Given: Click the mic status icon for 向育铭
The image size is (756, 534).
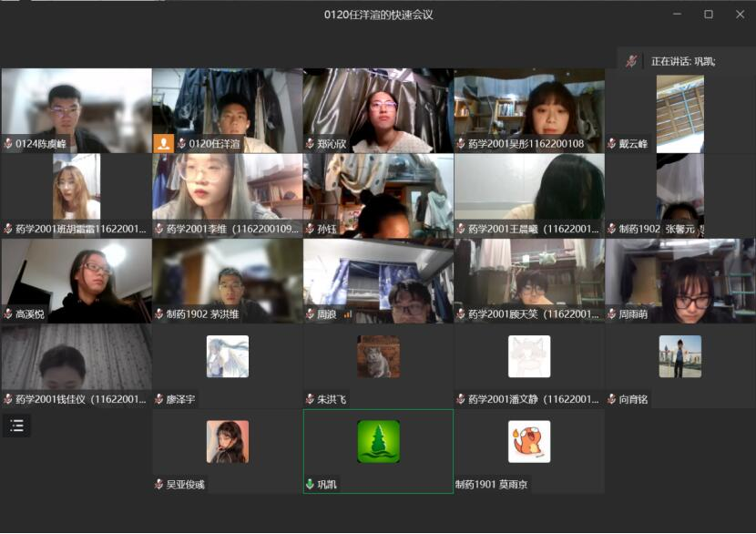Looking at the screenshot, I should [612, 399].
